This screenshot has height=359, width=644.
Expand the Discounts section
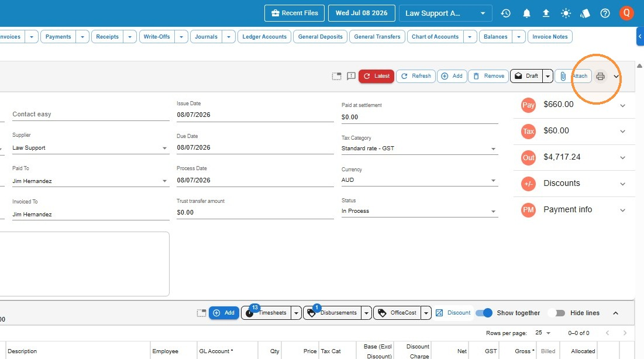point(622,184)
